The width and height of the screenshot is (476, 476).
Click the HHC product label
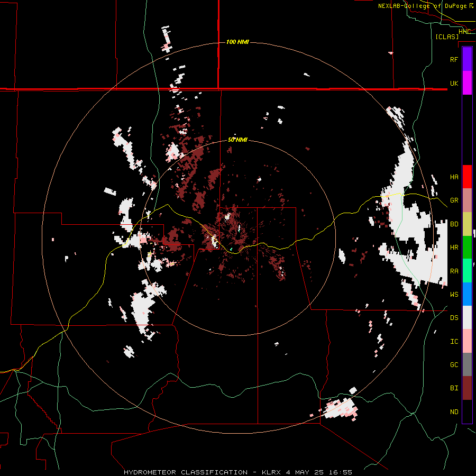(x=465, y=31)
